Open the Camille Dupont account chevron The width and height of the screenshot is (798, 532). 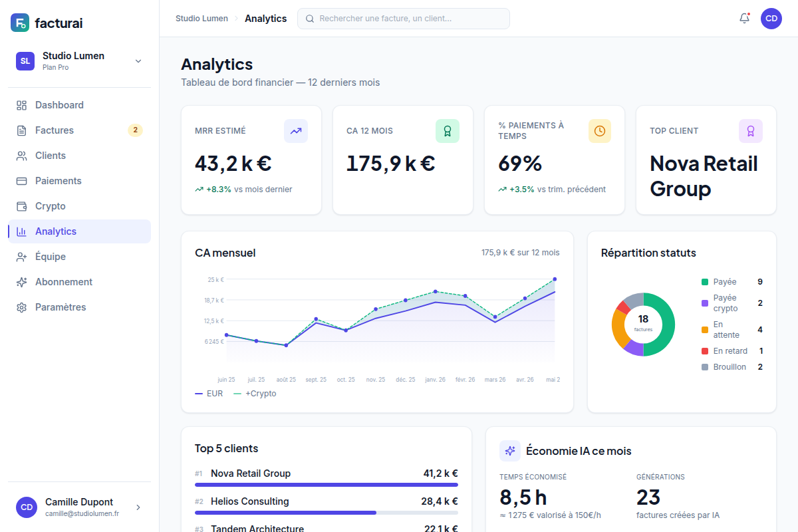click(138, 507)
